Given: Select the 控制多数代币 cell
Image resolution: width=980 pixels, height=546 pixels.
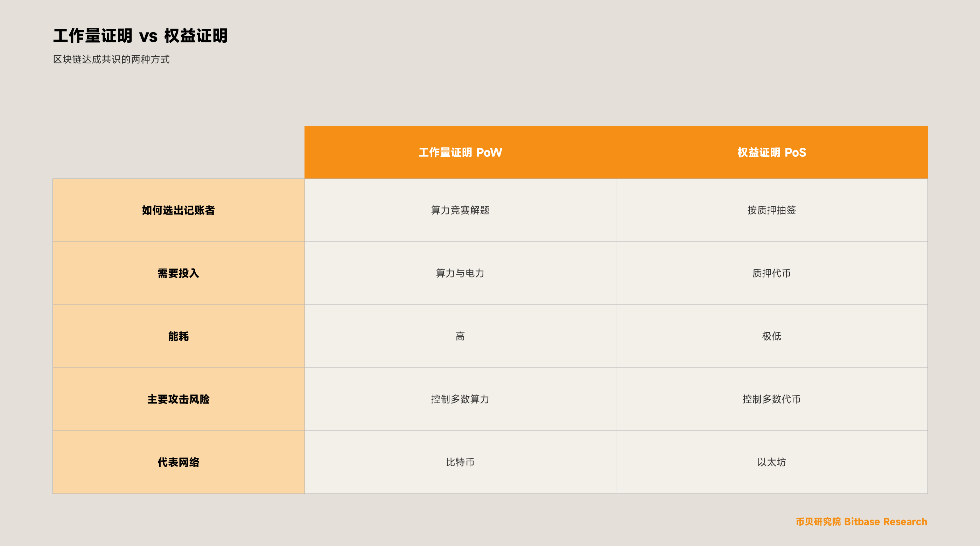Looking at the screenshot, I should [x=771, y=399].
